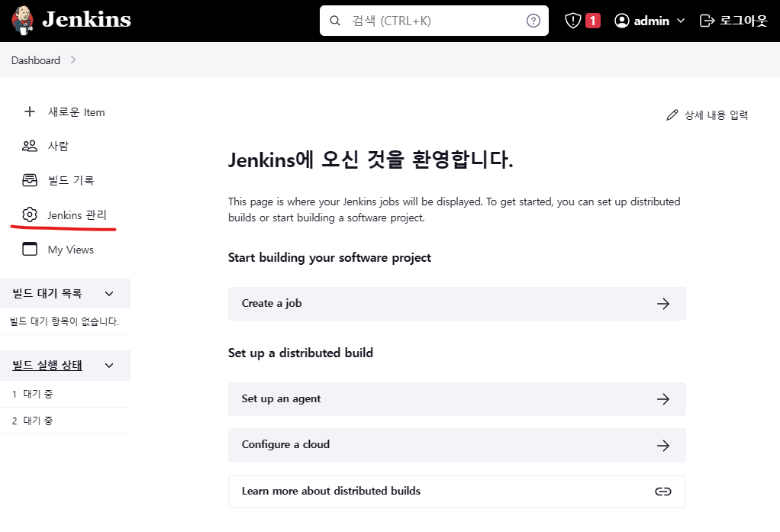Click the pencil icon for 상세 내용 입력

672,115
